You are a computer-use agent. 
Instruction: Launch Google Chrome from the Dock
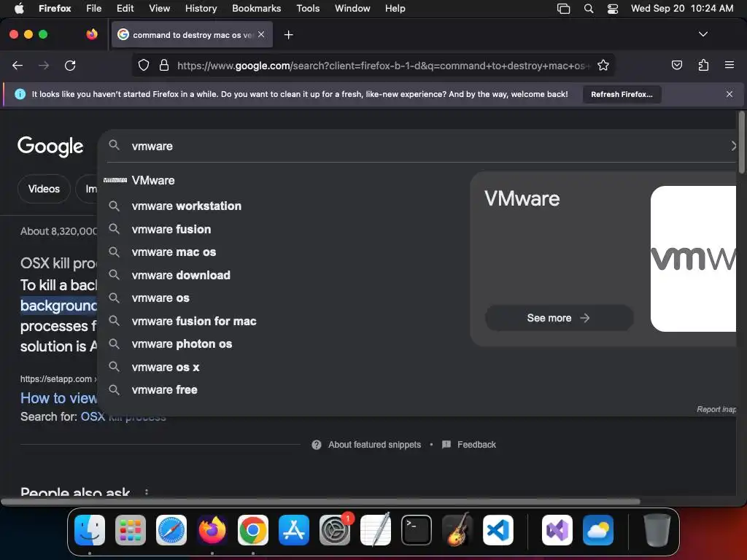253,530
